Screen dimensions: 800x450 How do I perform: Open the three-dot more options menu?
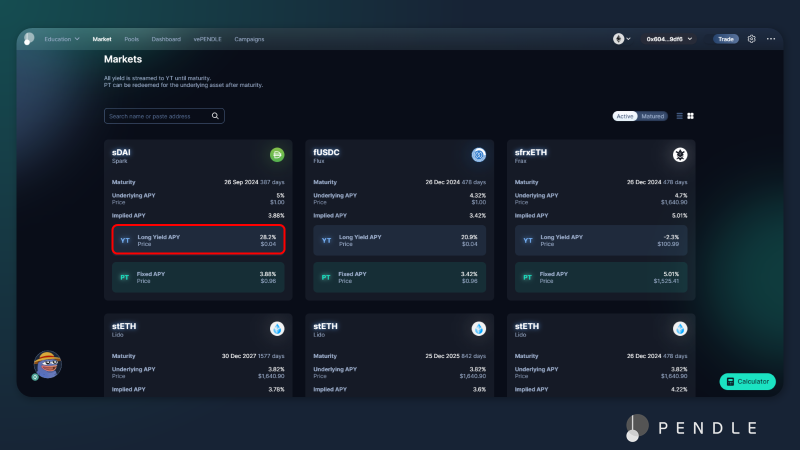point(771,39)
